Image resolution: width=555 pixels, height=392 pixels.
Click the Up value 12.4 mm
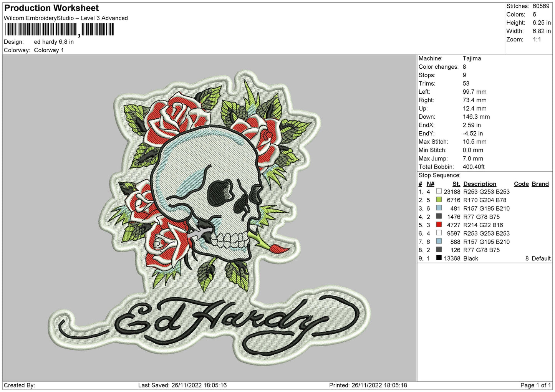click(x=474, y=109)
